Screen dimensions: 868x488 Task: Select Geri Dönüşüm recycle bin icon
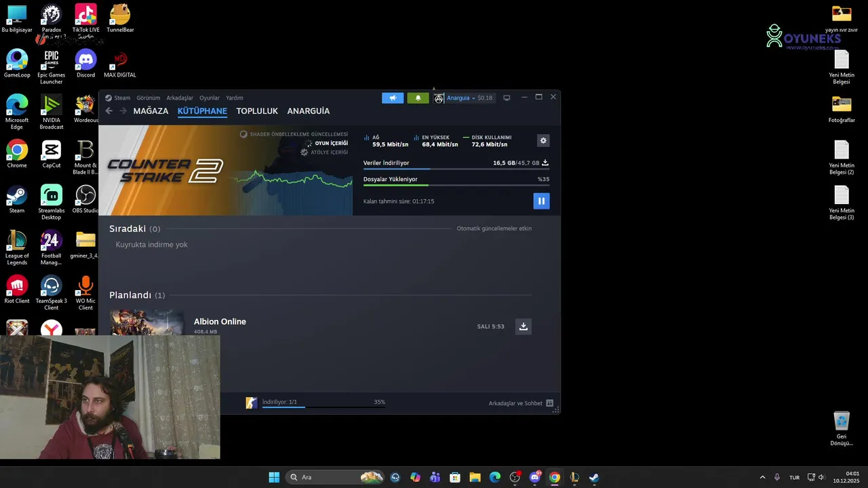pos(842,428)
